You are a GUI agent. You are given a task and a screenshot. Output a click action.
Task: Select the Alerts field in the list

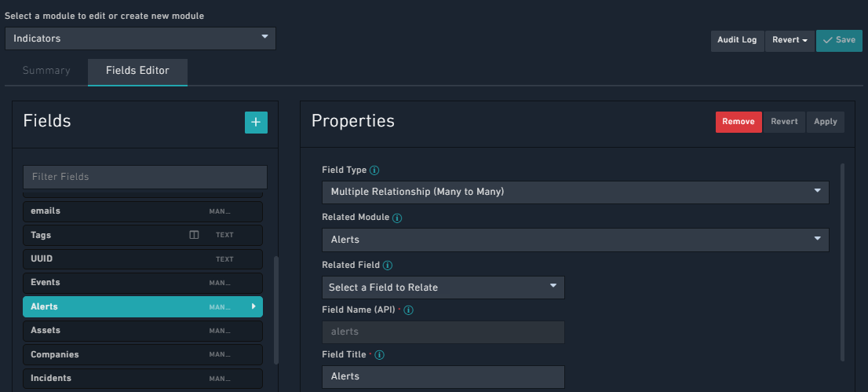[x=143, y=306]
